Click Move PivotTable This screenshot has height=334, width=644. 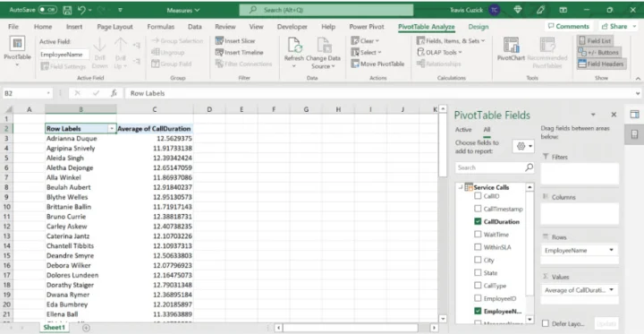[377, 64]
